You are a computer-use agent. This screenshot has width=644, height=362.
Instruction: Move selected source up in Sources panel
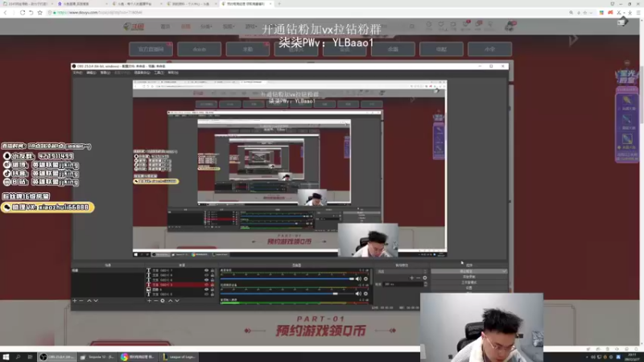[x=170, y=301]
